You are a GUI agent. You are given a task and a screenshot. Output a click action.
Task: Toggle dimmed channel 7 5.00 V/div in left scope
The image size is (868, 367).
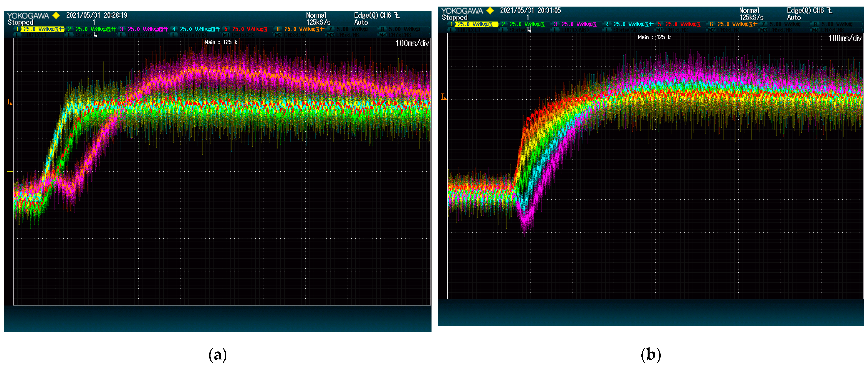coord(349,29)
